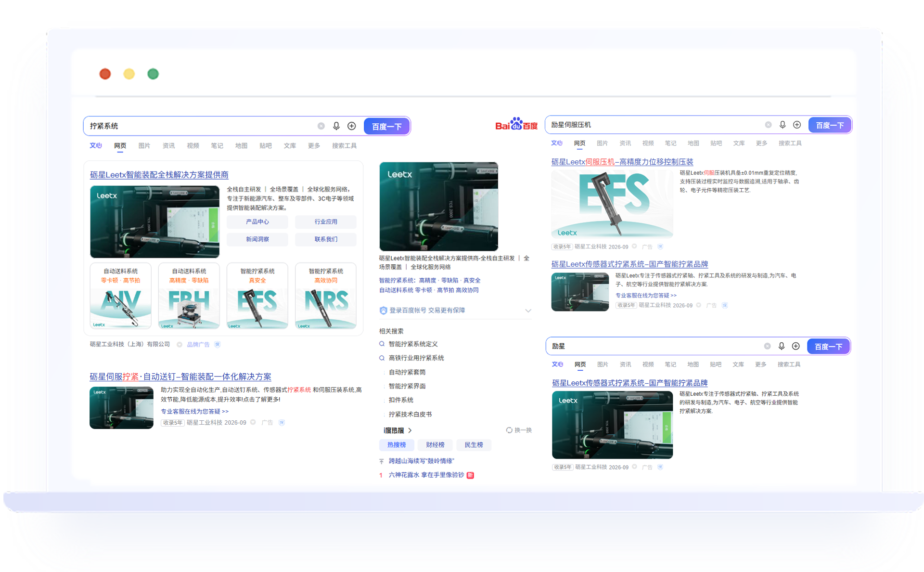Click the Baidu logo
Image resolution: width=924 pixels, height=572 pixels.
click(516, 124)
